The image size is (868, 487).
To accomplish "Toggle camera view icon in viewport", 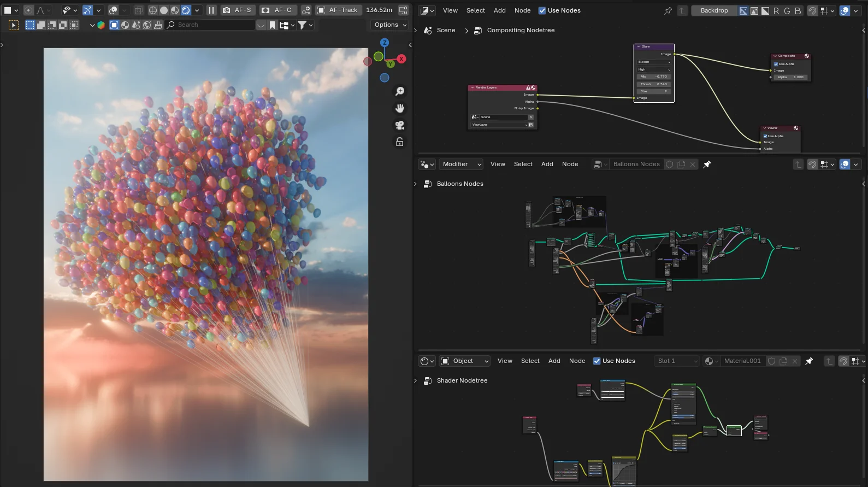I will click(x=400, y=125).
